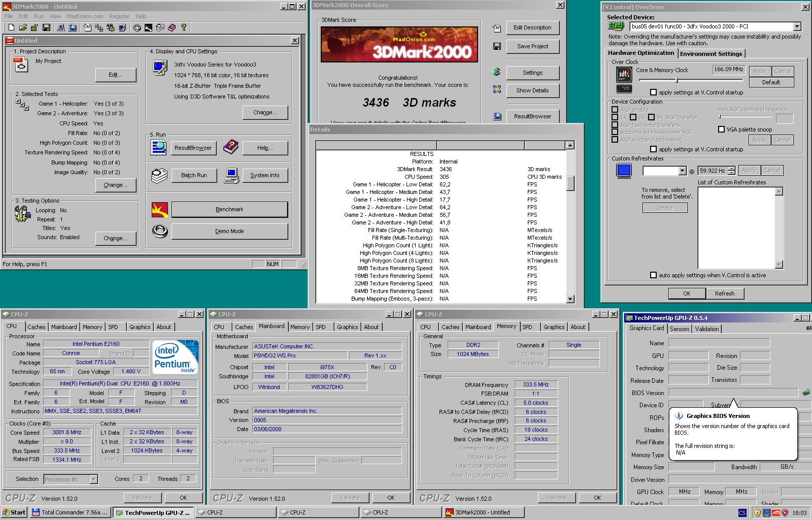Toggle the VGA palette snoop checkbox
Viewport: 812px width, 520px height.
pyautogui.click(x=721, y=129)
